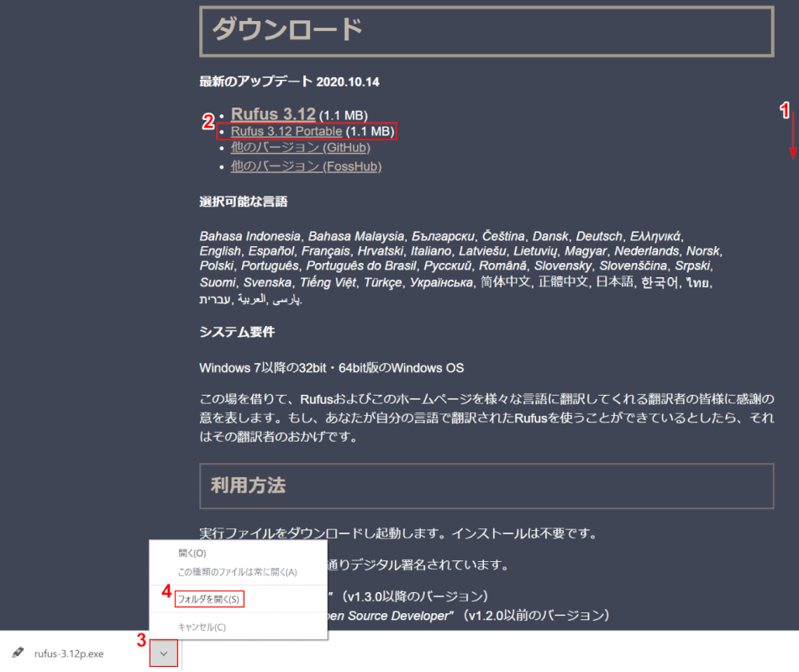The width and height of the screenshot is (799, 672).
Task: Open the Rufus 3.12 download link
Action: (273, 113)
